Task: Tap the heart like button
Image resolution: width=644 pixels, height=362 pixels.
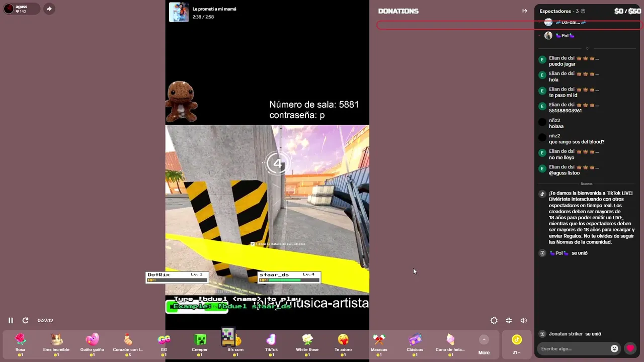Action: [630, 348]
